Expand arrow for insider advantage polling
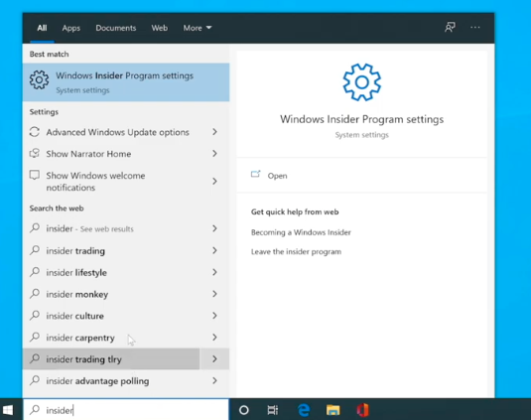Viewport: 531px width, 420px height. pyautogui.click(x=214, y=380)
